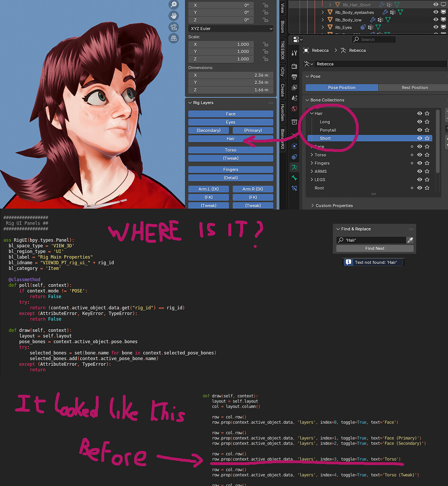Image resolution: width=448 pixels, height=486 pixels.
Task: Click the constraint icon on Rb_Eyes row
Action: point(363,27)
